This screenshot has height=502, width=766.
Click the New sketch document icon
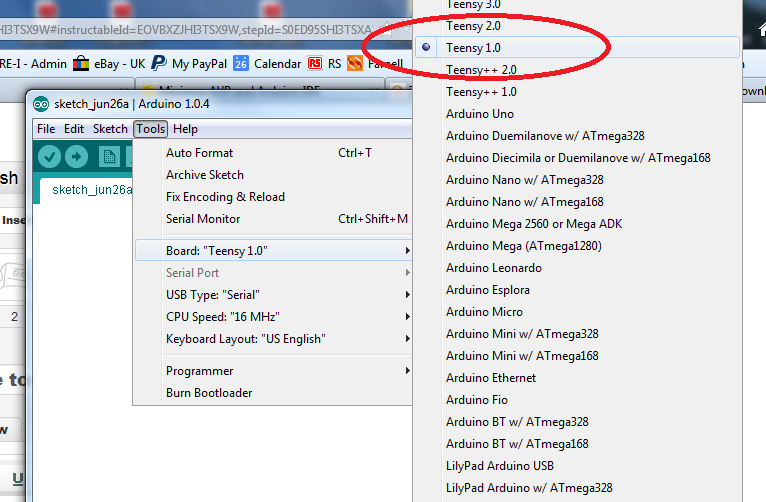[109, 156]
